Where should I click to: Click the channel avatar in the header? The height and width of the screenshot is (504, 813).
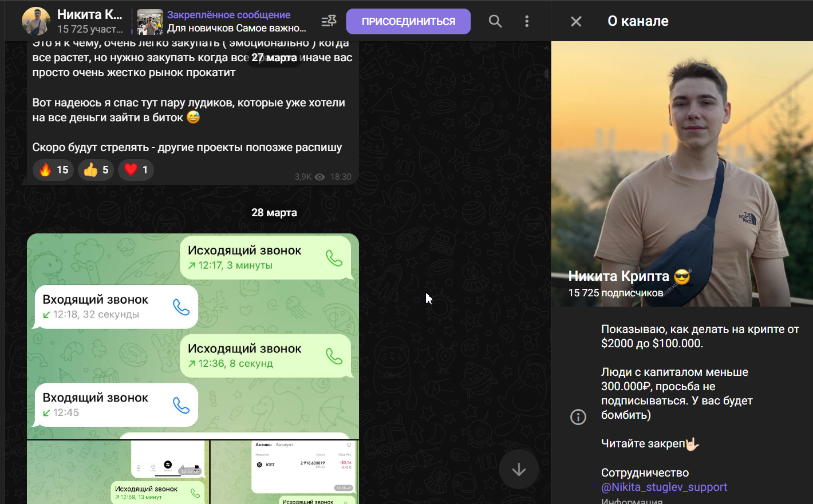(x=36, y=21)
